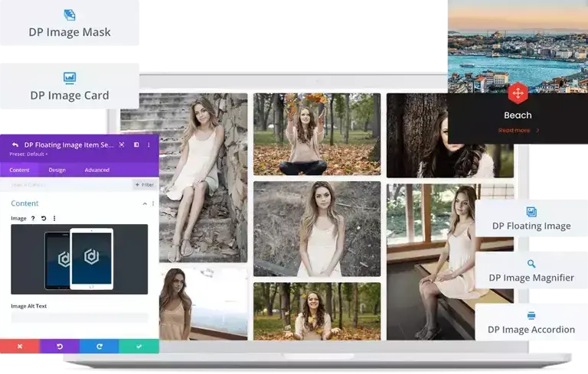The width and height of the screenshot is (588, 374).
Task: Click the Read more link on Beach card
Action: pos(518,131)
